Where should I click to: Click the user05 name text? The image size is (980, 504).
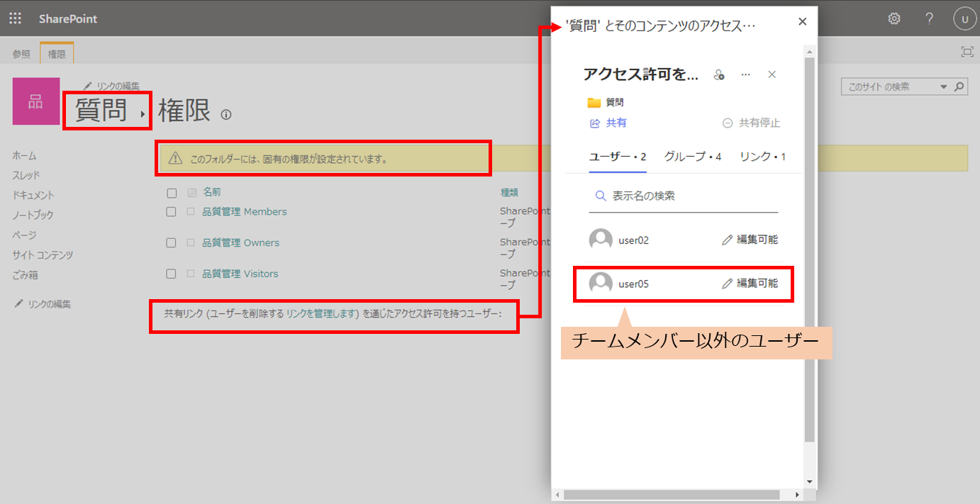(633, 284)
